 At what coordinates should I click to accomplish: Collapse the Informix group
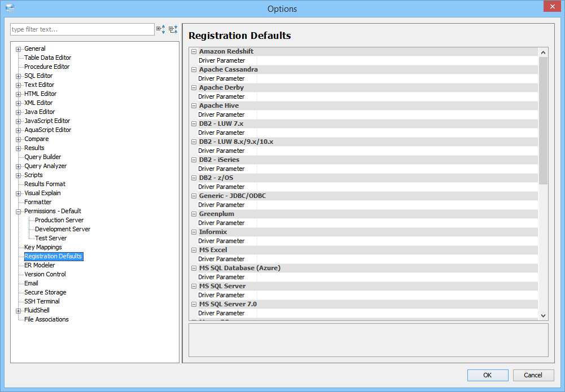point(194,232)
